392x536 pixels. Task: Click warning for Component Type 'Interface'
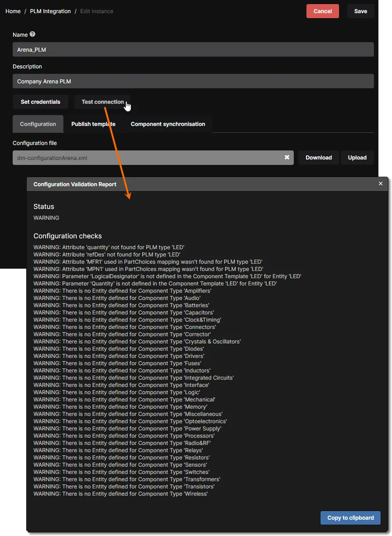121,385
